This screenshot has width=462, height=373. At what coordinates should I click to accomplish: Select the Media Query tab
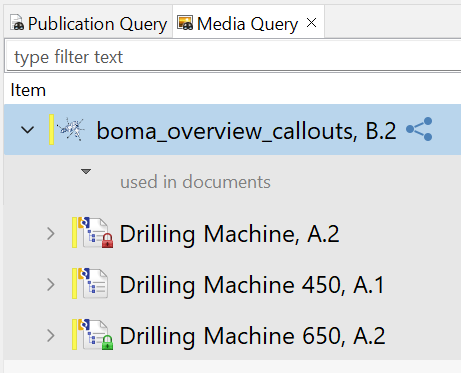point(248,24)
